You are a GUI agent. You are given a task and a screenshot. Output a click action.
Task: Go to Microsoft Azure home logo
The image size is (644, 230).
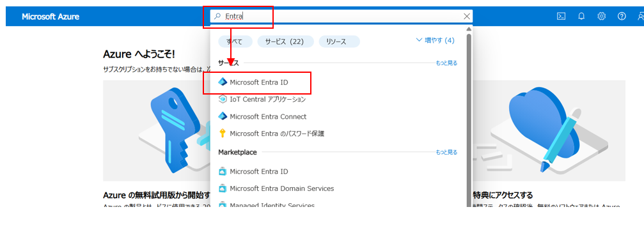51,17
